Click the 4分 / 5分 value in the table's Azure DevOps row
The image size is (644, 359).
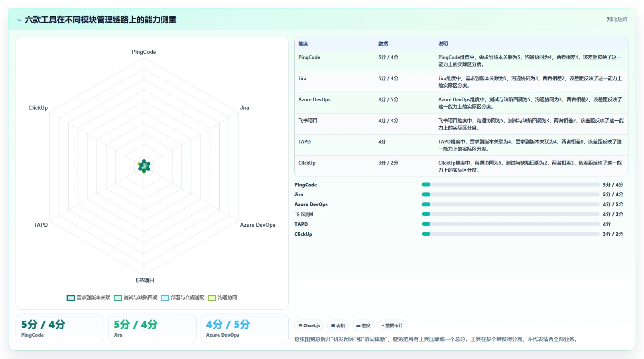point(388,100)
